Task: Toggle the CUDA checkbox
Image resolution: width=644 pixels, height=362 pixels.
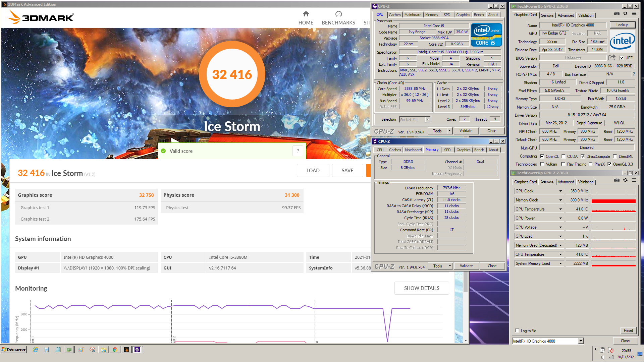Action: pyautogui.click(x=563, y=156)
